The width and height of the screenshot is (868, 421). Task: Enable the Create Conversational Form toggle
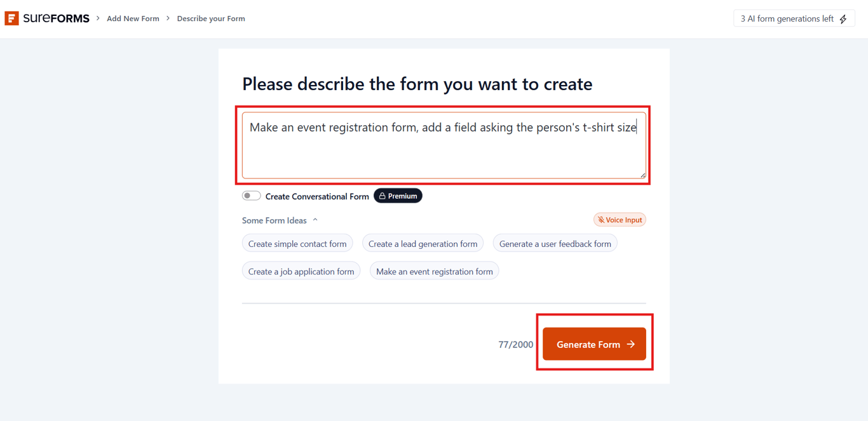coord(251,196)
